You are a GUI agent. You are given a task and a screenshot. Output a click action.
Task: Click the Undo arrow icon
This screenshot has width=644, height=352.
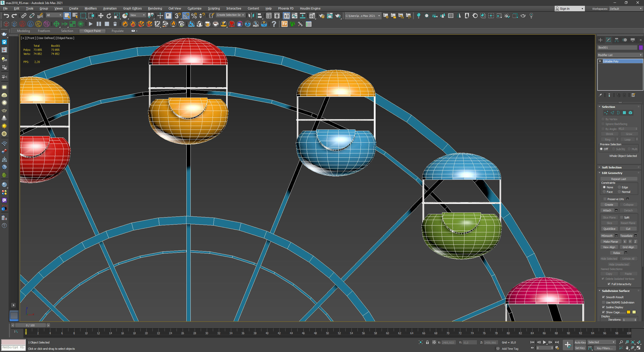click(x=6, y=16)
